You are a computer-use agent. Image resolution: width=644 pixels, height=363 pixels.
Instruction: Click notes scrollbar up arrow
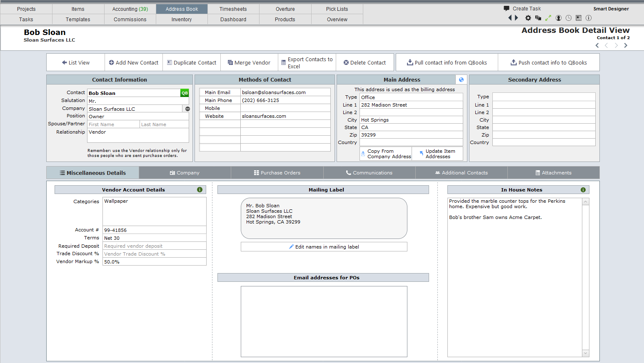click(x=586, y=201)
